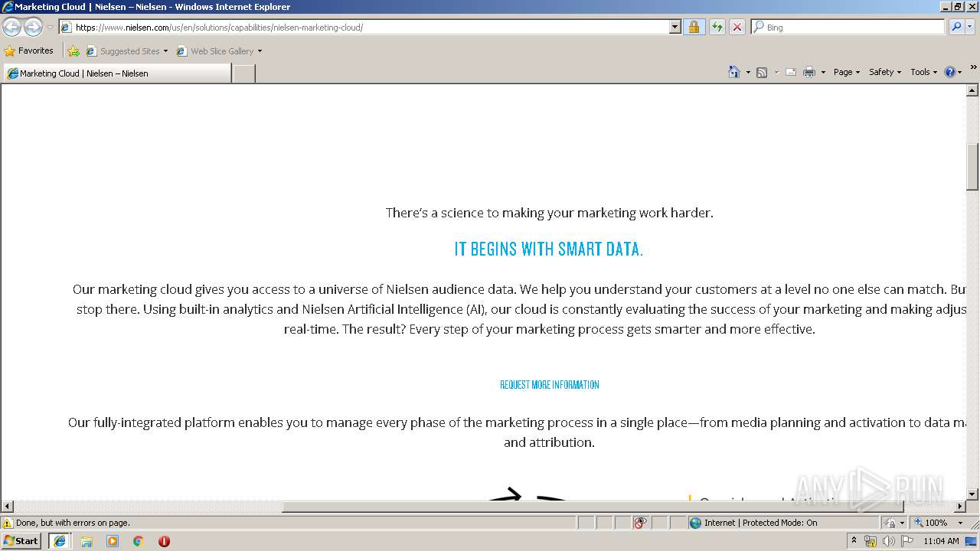Click the Request More Information link
Screen dimensions: 980x551
[549, 385]
